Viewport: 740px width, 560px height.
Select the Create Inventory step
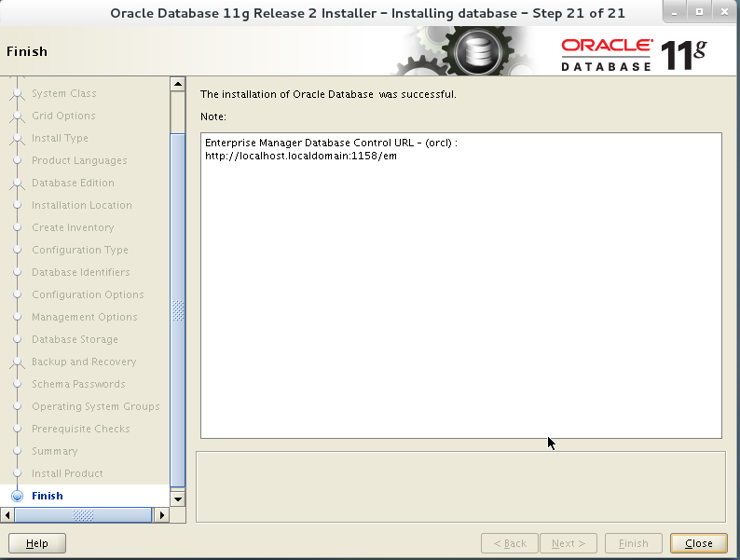click(x=73, y=227)
